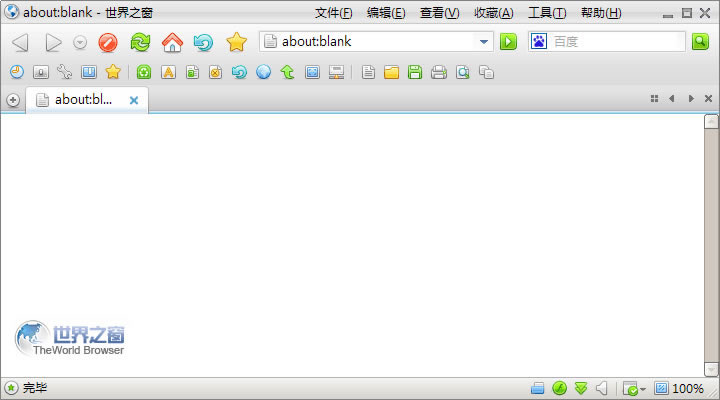This screenshot has width=720, height=400.
Task: Click the red stop loading button
Action: (108, 42)
